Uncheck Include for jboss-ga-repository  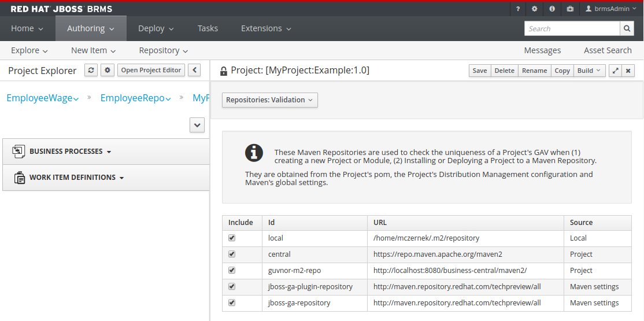[232, 302]
